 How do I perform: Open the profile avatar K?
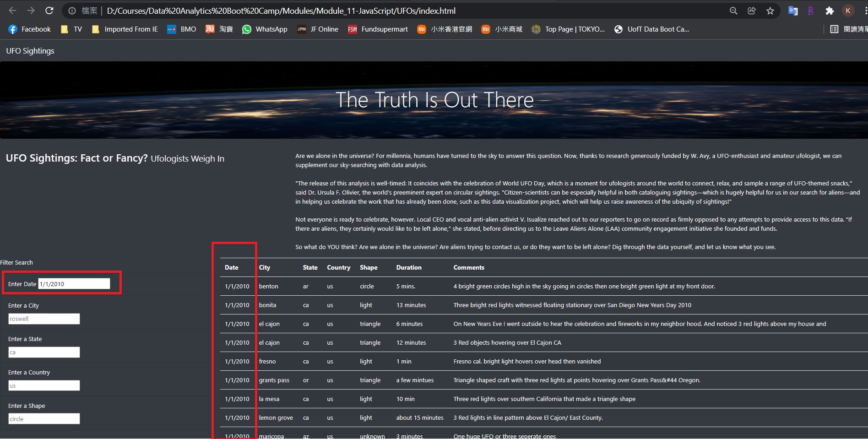[x=848, y=11]
